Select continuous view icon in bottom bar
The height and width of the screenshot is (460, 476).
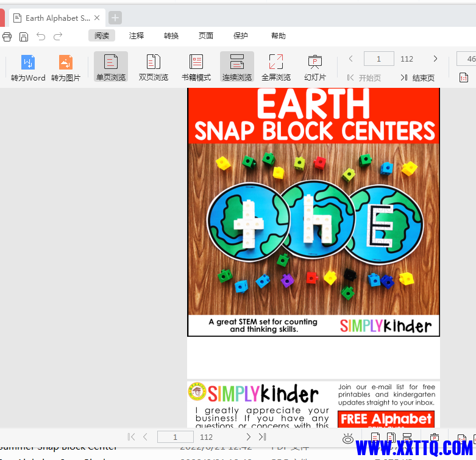click(x=407, y=437)
